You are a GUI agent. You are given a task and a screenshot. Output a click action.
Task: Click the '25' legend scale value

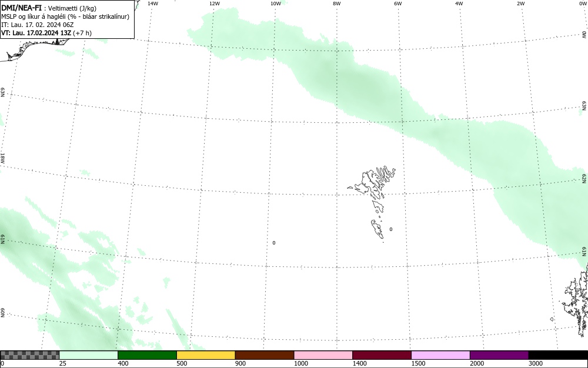[x=63, y=363]
